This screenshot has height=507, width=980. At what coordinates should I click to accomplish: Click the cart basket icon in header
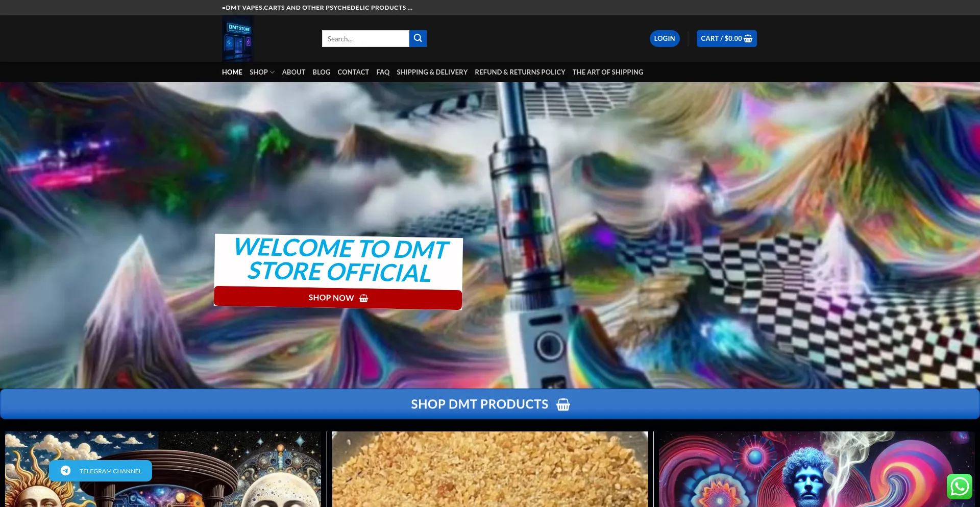(x=748, y=38)
